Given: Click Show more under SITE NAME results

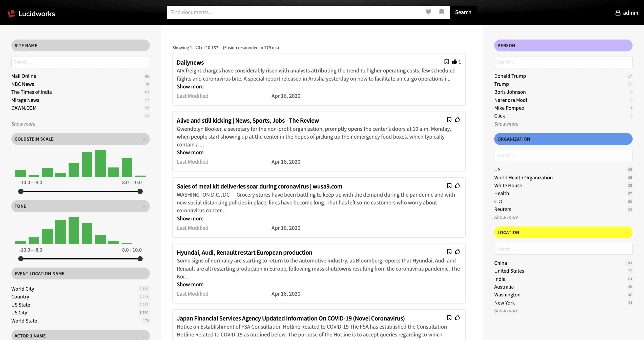Looking at the screenshot, I should pyautogui.click(x=23, y=124).
